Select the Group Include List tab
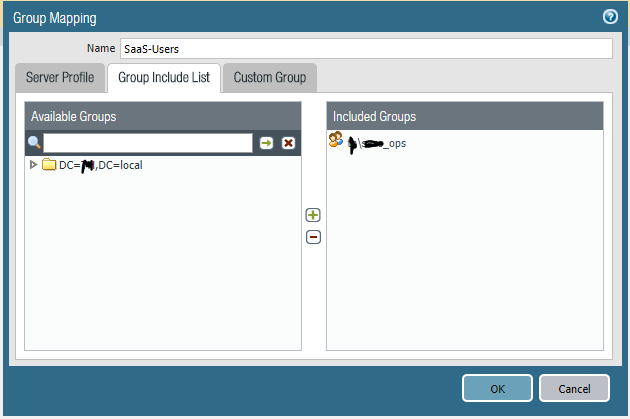The height and width of the screenshot is (419, 630). pyautogui.click(x=163, y=77)
